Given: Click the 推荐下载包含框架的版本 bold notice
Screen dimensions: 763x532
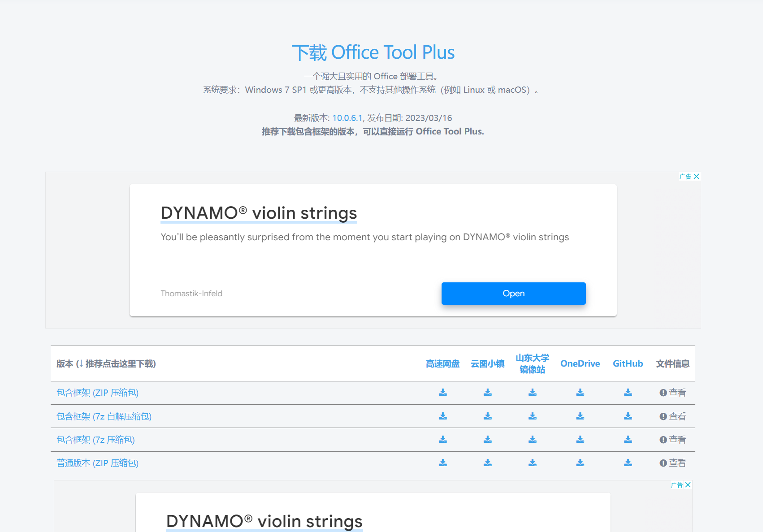Looking at the screenshot, I should click(373, 131).
